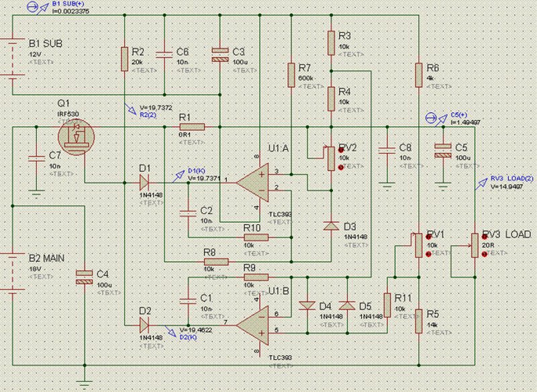Select the 0R1 resistor R1 body
Viewport: 537px width, 392px height.
click(x=192, y=127)
